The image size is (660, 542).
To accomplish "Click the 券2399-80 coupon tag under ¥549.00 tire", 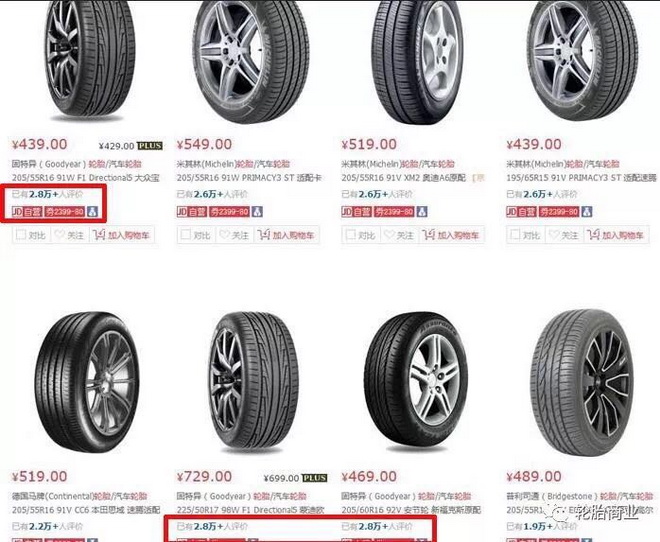I will tap(230, 211).
